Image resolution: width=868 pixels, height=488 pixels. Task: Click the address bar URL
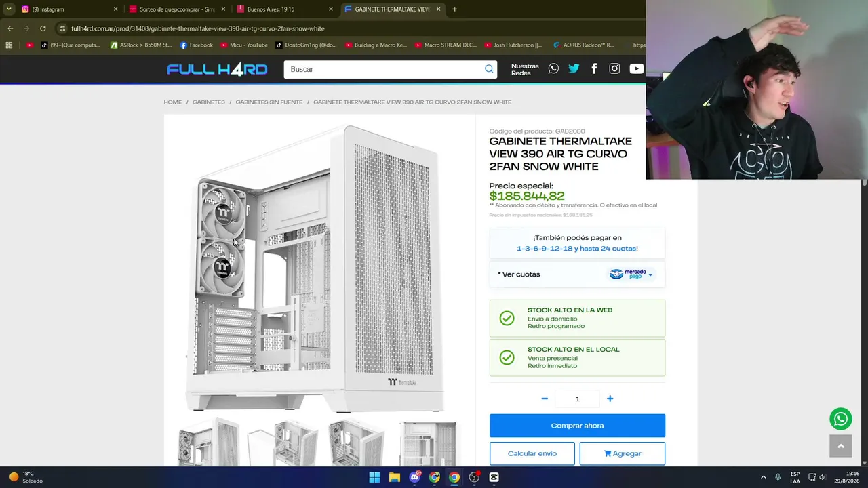pyautogui.click(x=198, y=28)
